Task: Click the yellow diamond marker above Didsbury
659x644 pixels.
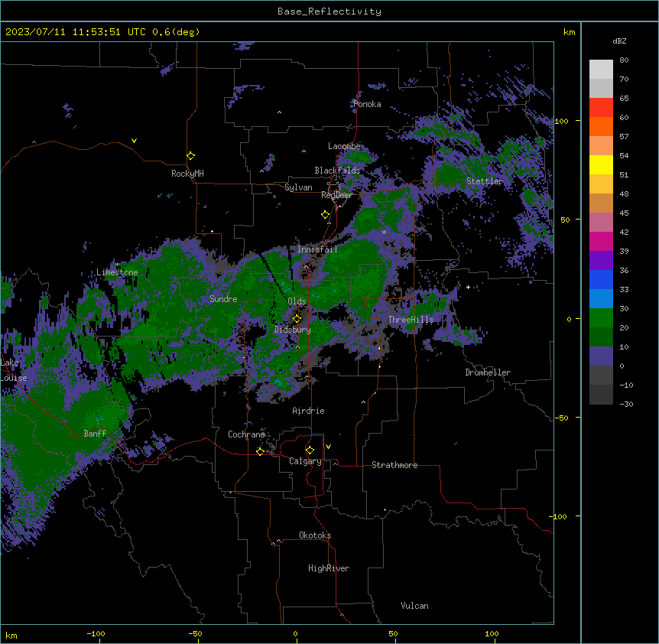Action: 297,318
